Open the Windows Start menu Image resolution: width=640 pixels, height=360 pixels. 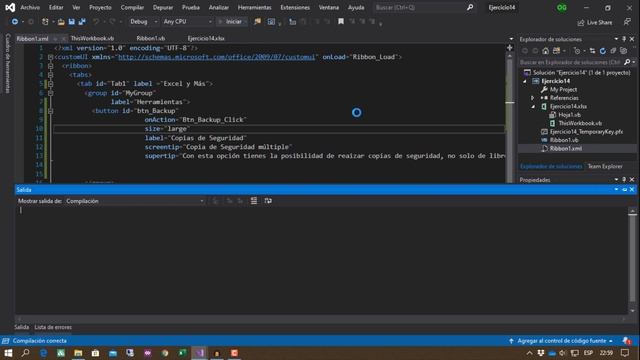(x=8, y=353)
